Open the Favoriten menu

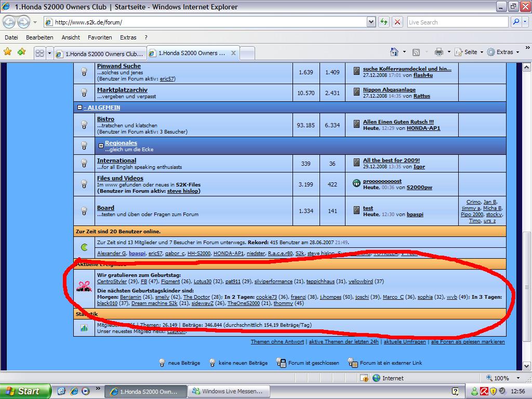click(99, 37)
